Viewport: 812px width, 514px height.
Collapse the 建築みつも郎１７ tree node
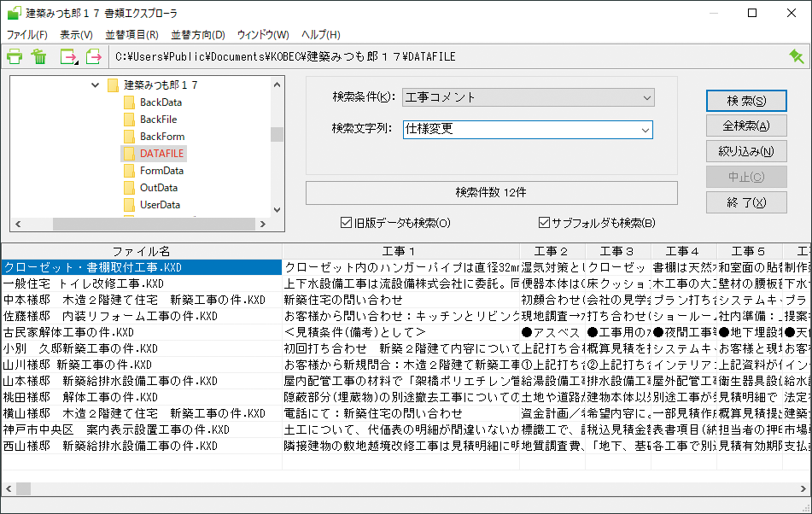pos(95,85)
